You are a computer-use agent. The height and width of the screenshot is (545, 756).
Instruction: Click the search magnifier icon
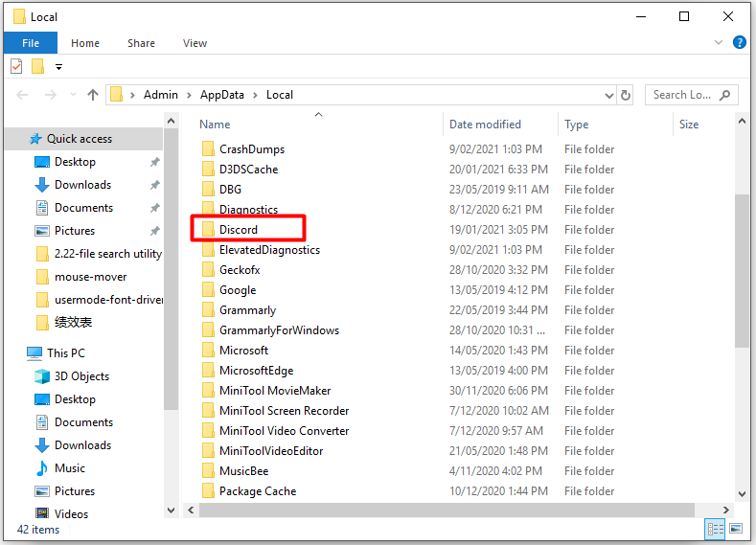[x=723, y=95]
